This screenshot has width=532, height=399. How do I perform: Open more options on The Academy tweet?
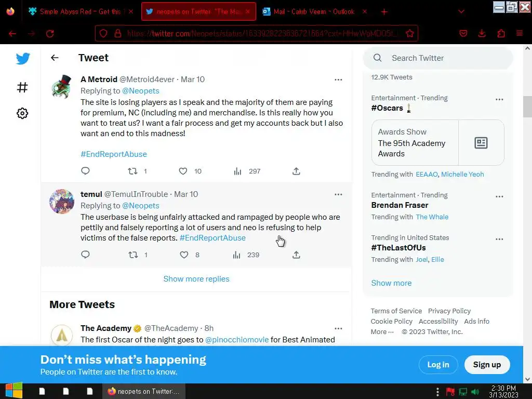(338, 328)
